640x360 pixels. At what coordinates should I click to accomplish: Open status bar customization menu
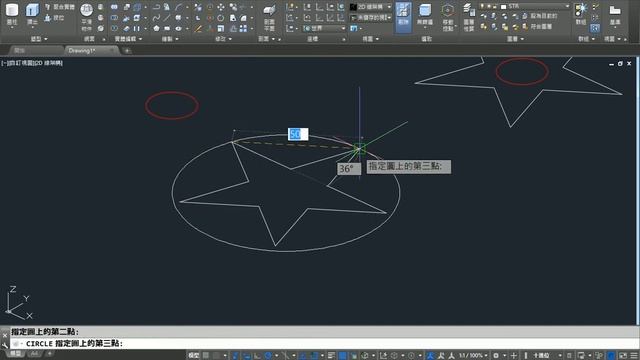634,356
